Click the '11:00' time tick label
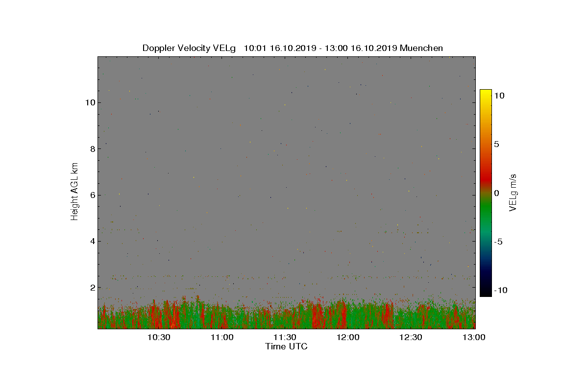The image size is (588, 392). click(222, 337)
